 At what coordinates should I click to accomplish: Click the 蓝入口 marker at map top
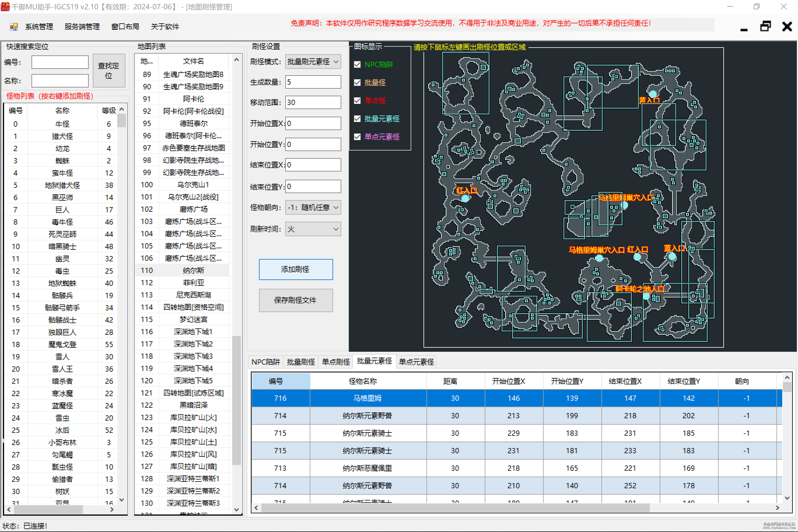(652, 94)
